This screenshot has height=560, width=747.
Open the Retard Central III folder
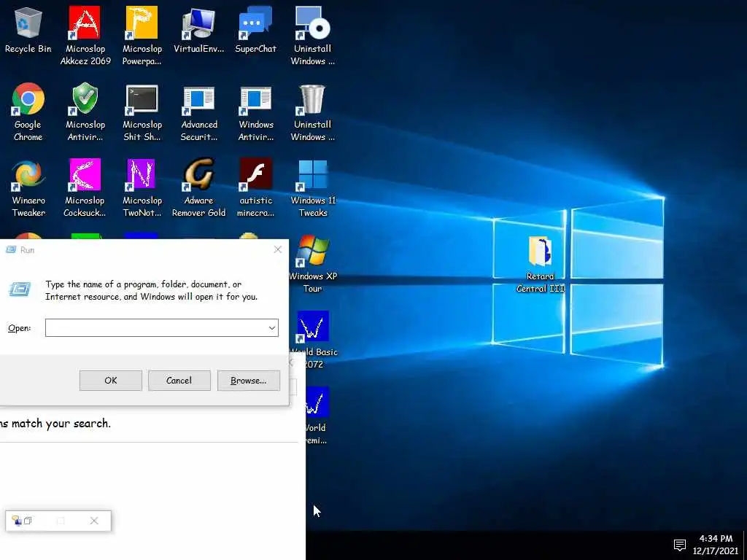[x=541, y=264]
